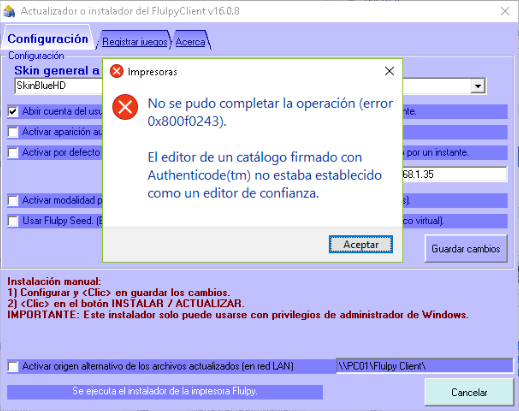Image resolution: width=519 pixels, height=411 pixels.
Task: Close the FlulpyClient installer window
Action: (505, 11)
